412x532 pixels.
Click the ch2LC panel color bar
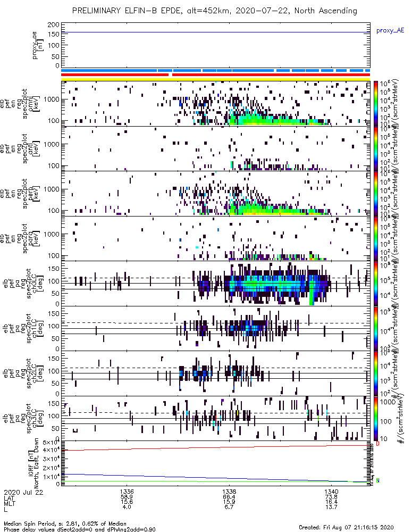pos(375,373)
